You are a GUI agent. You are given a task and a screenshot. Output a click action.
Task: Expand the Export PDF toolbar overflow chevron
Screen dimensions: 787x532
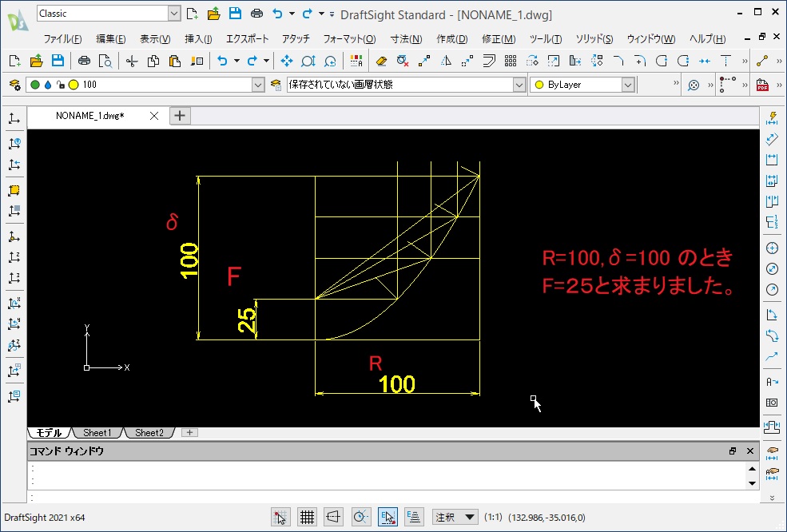tap(779, 85)
